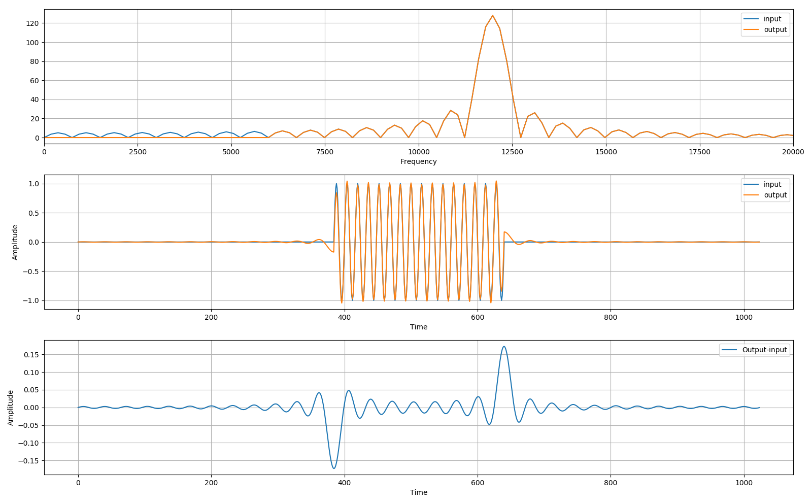Click the '0.15' tick label on the Output-input plot
The image size is (812, 504).
[32, 355]
